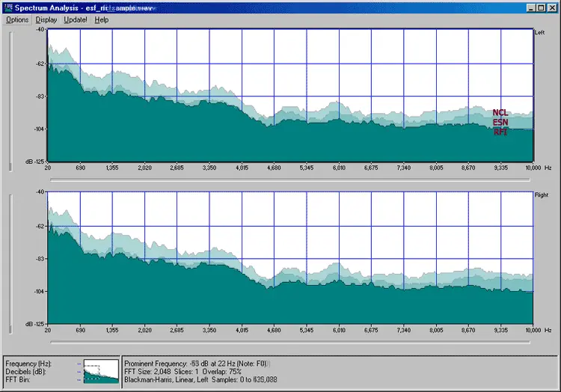The height and width of the screenshot is (392, 561).
Task: Click the Left channel vertical level slider
Action: pos(10,102)
